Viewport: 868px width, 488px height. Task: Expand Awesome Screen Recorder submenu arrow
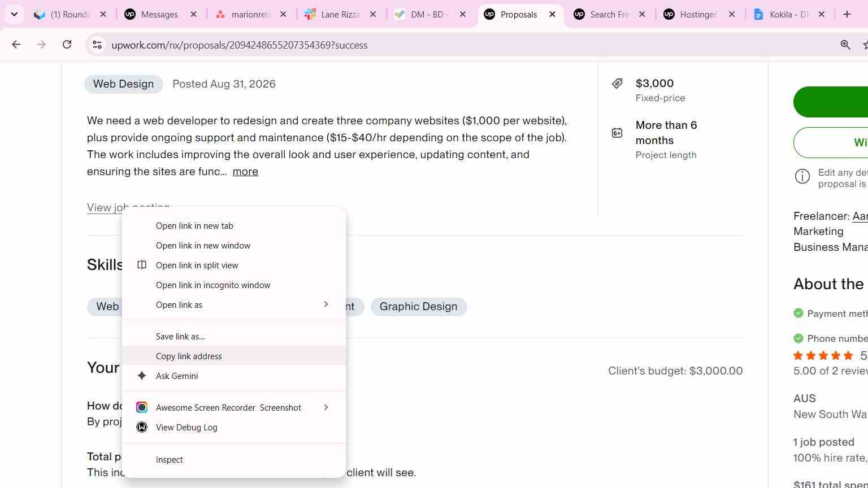point(326,407)
